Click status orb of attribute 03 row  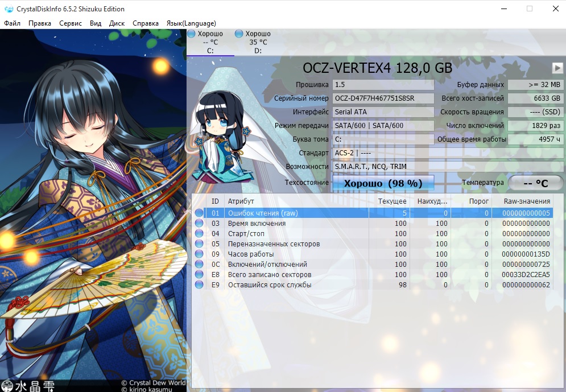199,224
